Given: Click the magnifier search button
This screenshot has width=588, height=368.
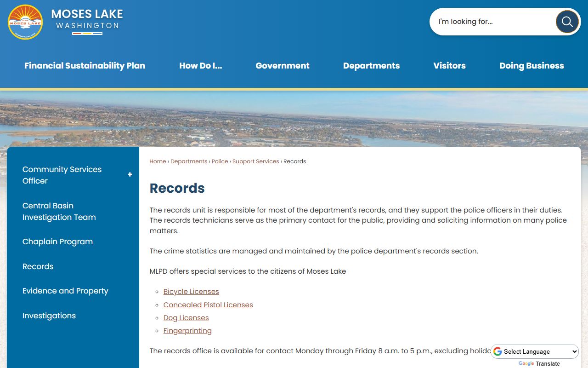Looking at the screenshot, I should point(567,22).
